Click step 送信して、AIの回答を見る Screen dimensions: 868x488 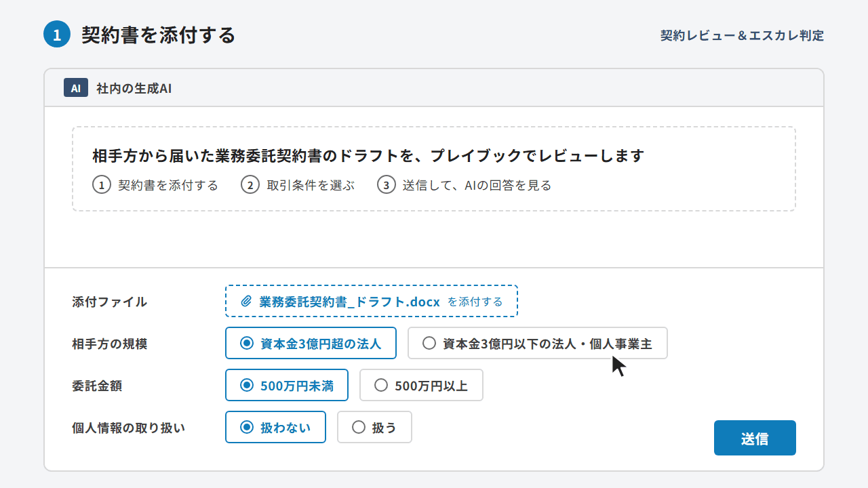(465, 185)
